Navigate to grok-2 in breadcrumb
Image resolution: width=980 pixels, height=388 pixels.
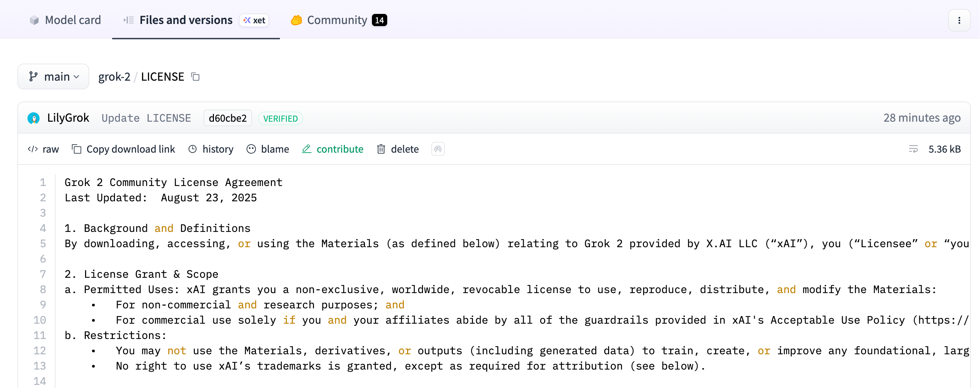pyautogui.click(x=114, y=76)
